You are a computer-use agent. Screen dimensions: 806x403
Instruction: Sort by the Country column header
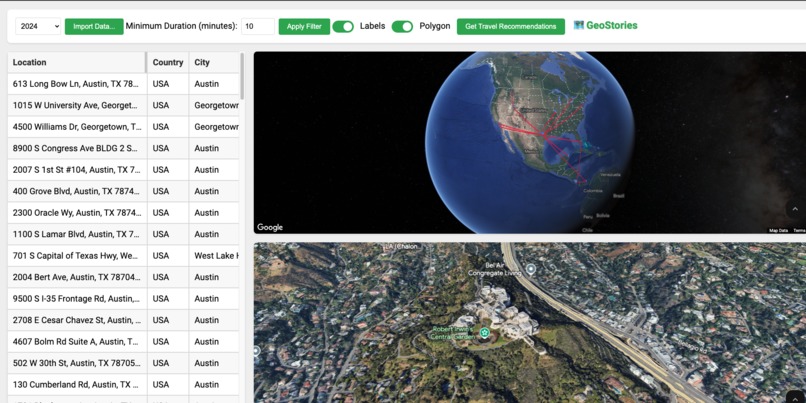coord(168,62)
